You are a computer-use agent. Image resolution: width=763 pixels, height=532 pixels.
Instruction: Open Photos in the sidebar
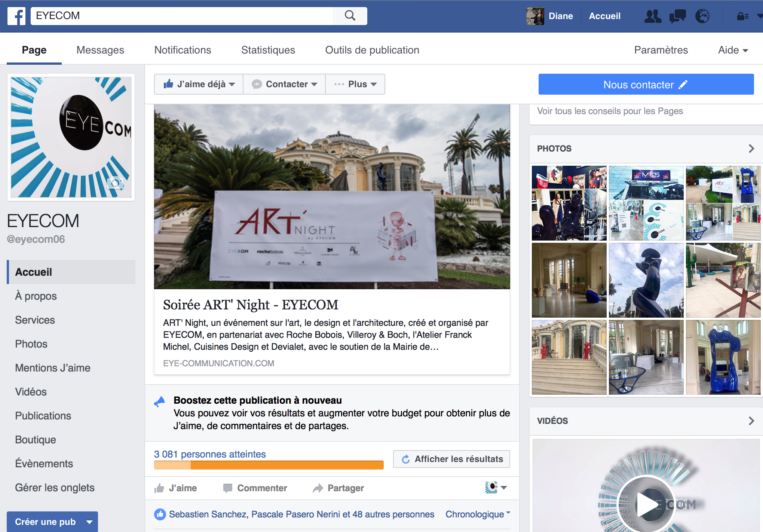[31, 344]
